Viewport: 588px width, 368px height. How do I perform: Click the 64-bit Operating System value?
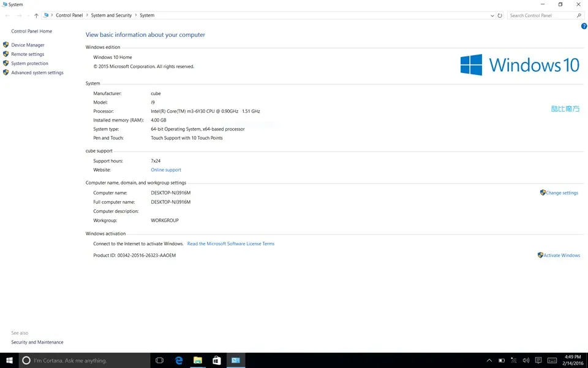coord(198,129)
